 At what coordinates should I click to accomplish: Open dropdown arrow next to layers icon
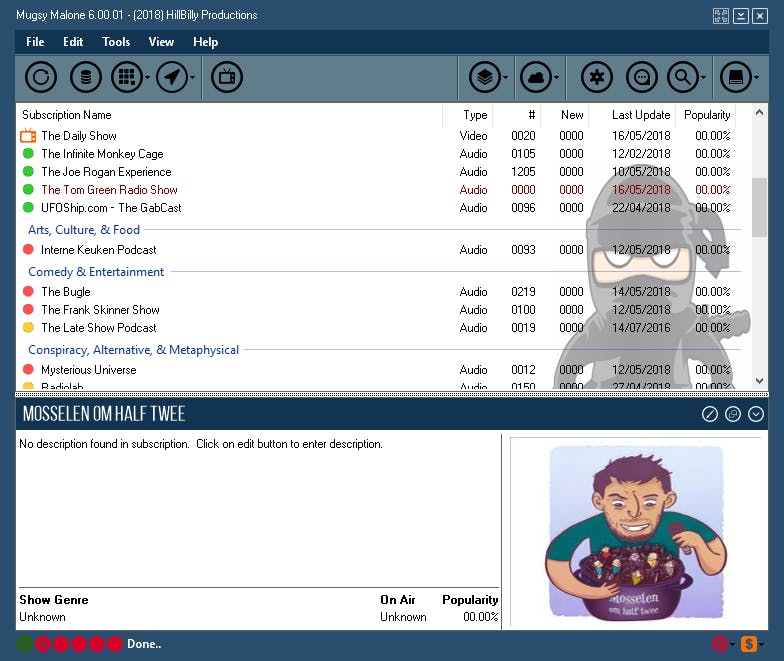[x=505, y=78]
